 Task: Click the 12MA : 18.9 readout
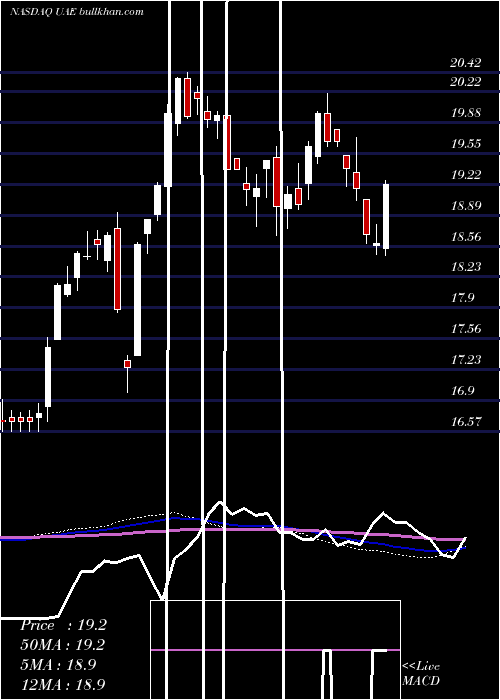click(x=62, y=684)
